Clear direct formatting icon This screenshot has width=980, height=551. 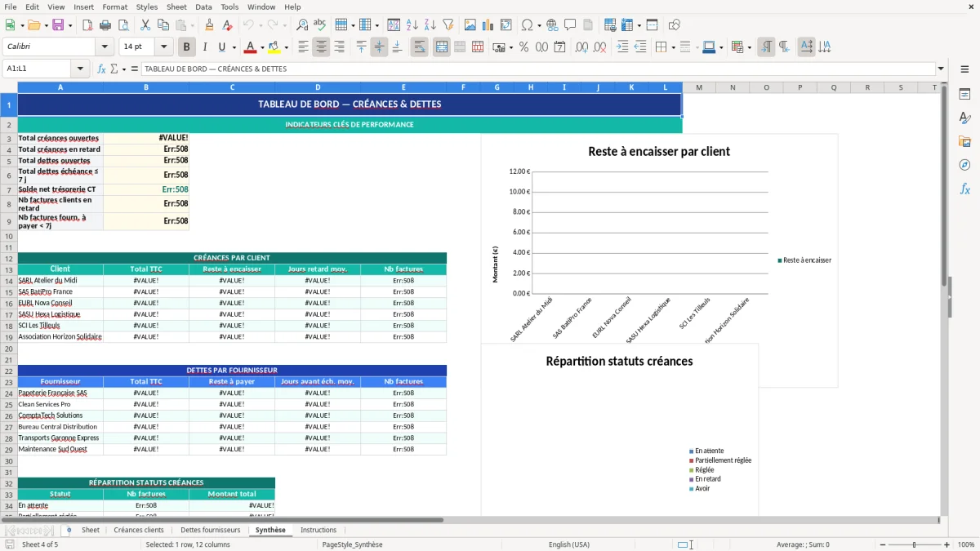(x=227, y=25)
